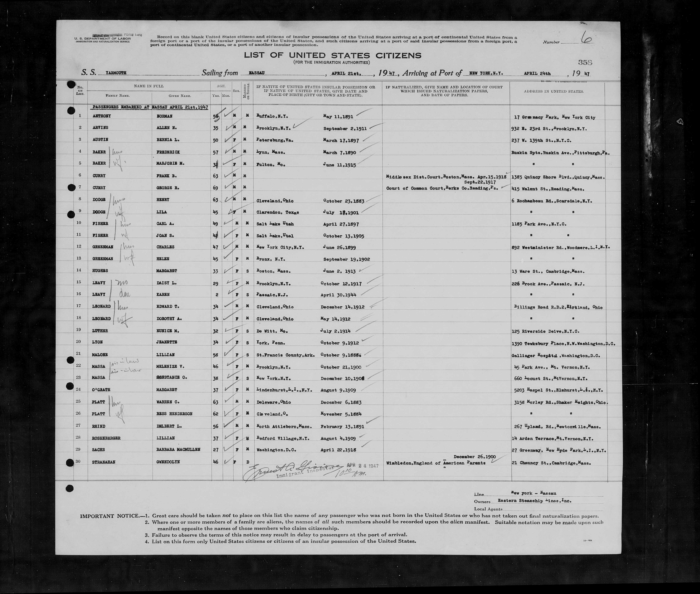
Task: Click 'Middlesex Dist. Court' naturalization entry
Action: click(446, 177)
